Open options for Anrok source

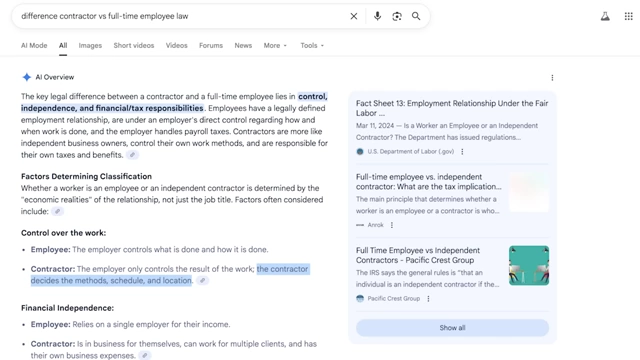pyautogui.click(x=392, y=225)
